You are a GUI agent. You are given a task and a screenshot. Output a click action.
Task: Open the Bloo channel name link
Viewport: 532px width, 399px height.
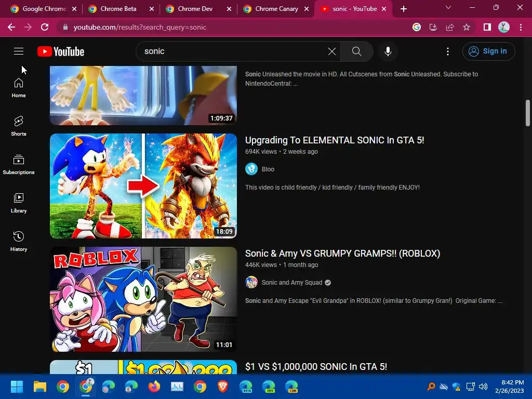[x=268, y=169]
